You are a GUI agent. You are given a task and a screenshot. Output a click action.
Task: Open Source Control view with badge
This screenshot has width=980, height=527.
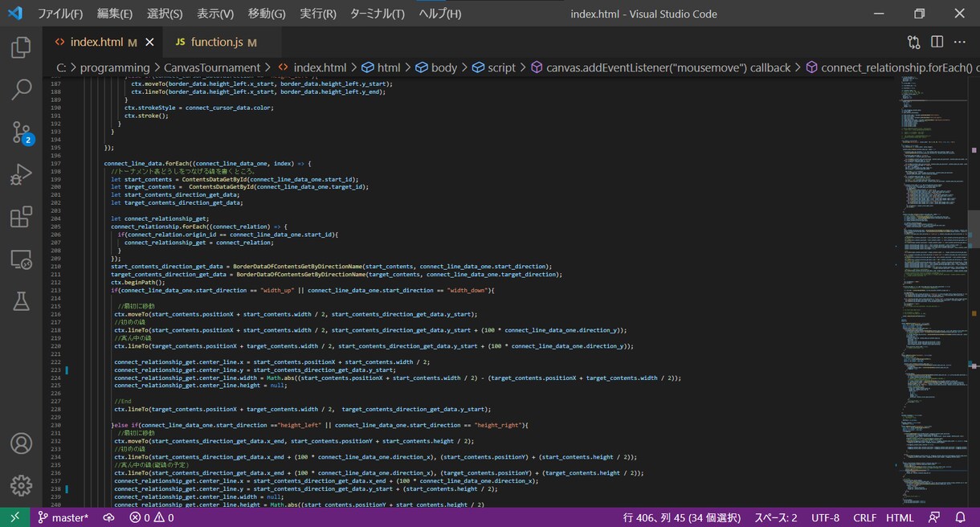21,133
